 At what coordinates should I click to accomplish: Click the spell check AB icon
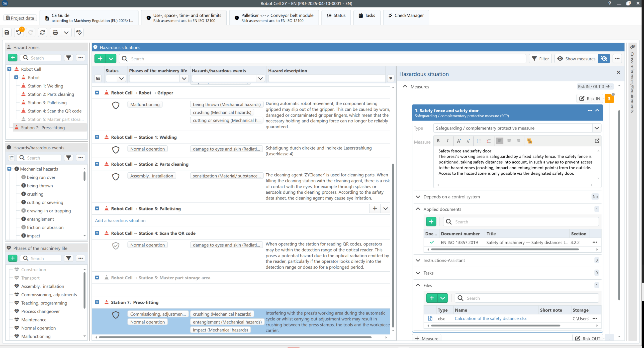[x=79, y=32]
